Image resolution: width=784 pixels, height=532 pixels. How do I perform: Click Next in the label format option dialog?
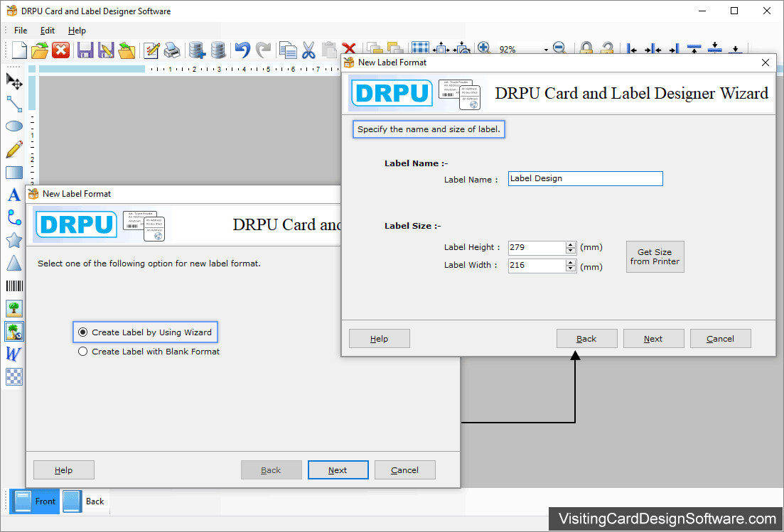pyautogui.click(x=338, y=470)
